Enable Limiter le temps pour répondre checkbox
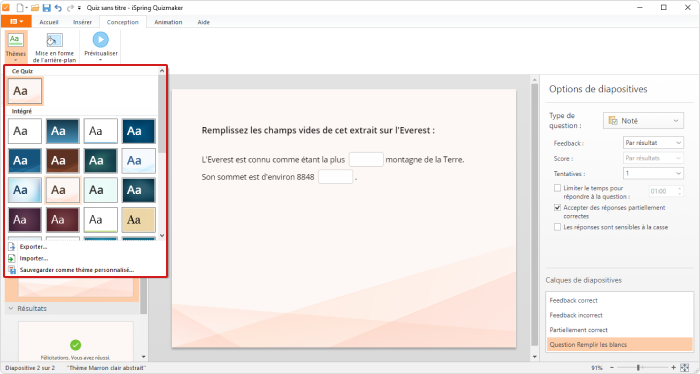The height and width of the screenshot is (374, 700). 557,188
